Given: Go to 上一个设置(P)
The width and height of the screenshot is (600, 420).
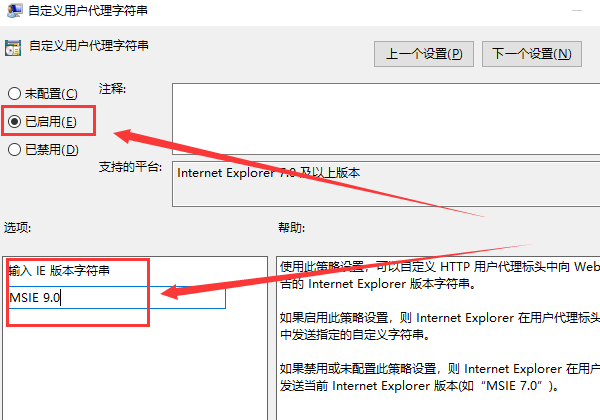Looking at the screenshot, I should pos(424,53).
